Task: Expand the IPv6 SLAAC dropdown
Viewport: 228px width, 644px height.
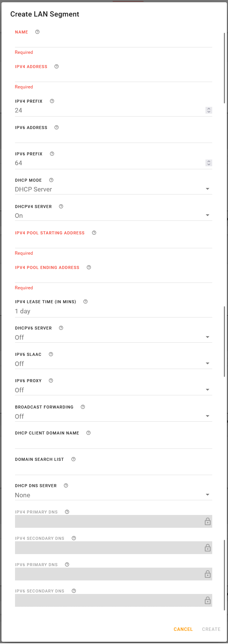Action: pyautogui.click(x=113, y=364)
